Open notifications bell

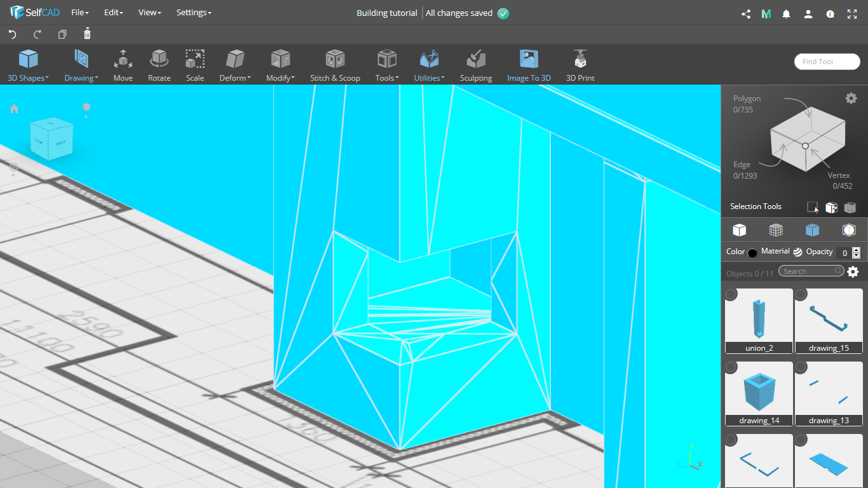[x=787, y=13]
